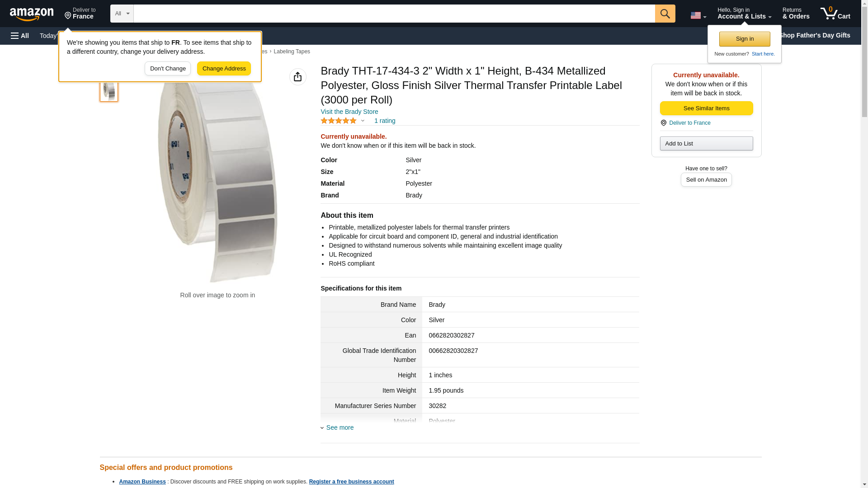Select Labeling Tapes breadcrumb
Viewport: 868px width, 488px height.
coord(292,52)
